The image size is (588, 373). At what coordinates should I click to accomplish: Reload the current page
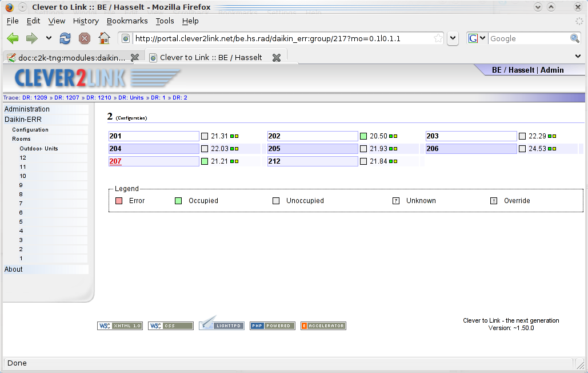click(65, 38)
